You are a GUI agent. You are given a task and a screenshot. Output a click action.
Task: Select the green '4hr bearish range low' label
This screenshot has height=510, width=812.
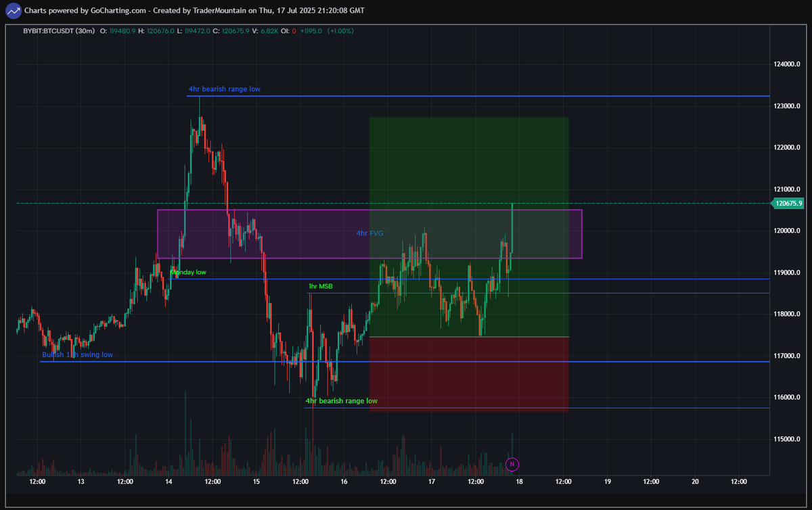341,401
